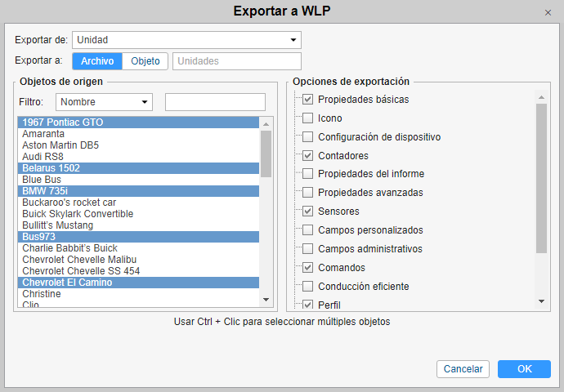Click the Cancelar button
Viewport: 564px width, 392px height.
pos(463,369)
